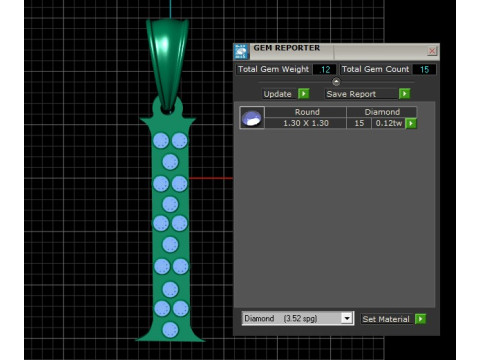
Task: Click the Set Material button
Action: coord(386,319)
